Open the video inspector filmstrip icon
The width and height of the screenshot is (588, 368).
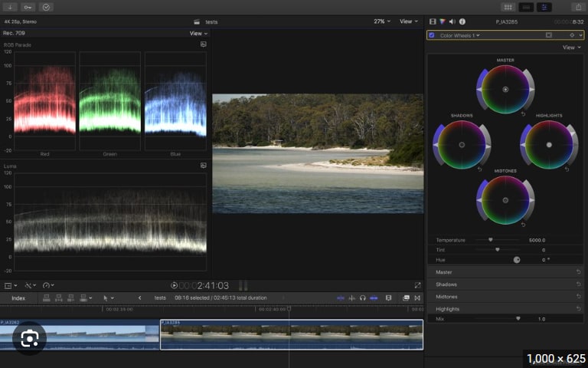click(x=433, y=21)
